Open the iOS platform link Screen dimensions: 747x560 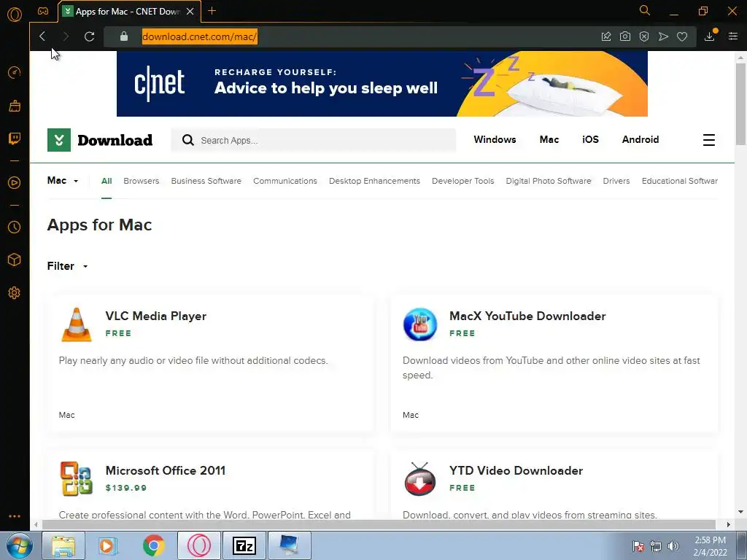590,139
